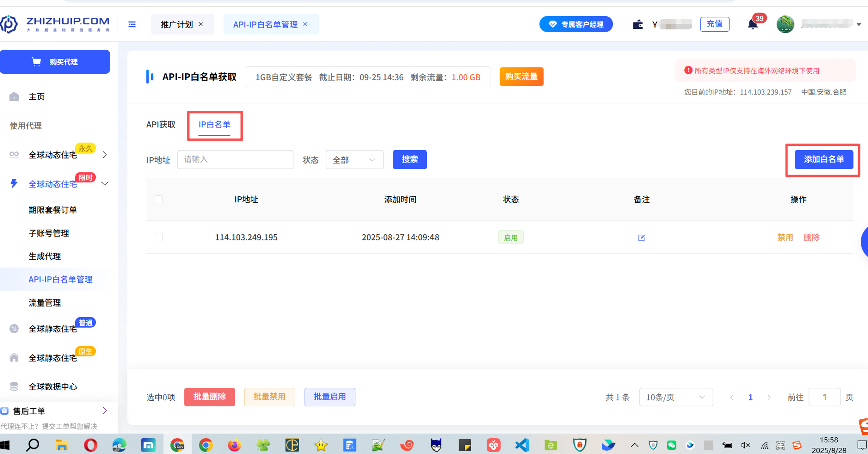This screenshot has height=454, width=868.
Task: Open the 10条/页 page size dropdown
Action: click(676, 397)
